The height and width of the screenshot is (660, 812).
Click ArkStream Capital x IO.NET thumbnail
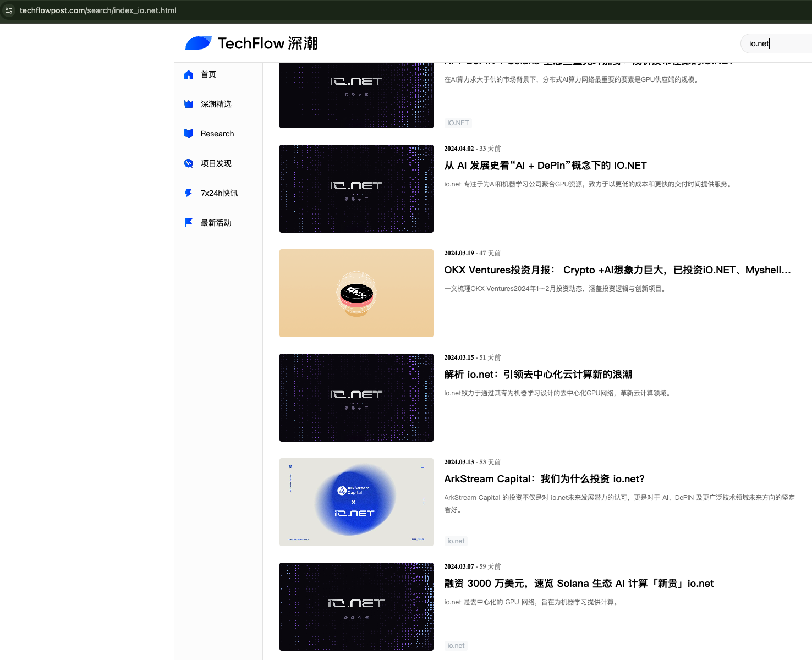356,502
